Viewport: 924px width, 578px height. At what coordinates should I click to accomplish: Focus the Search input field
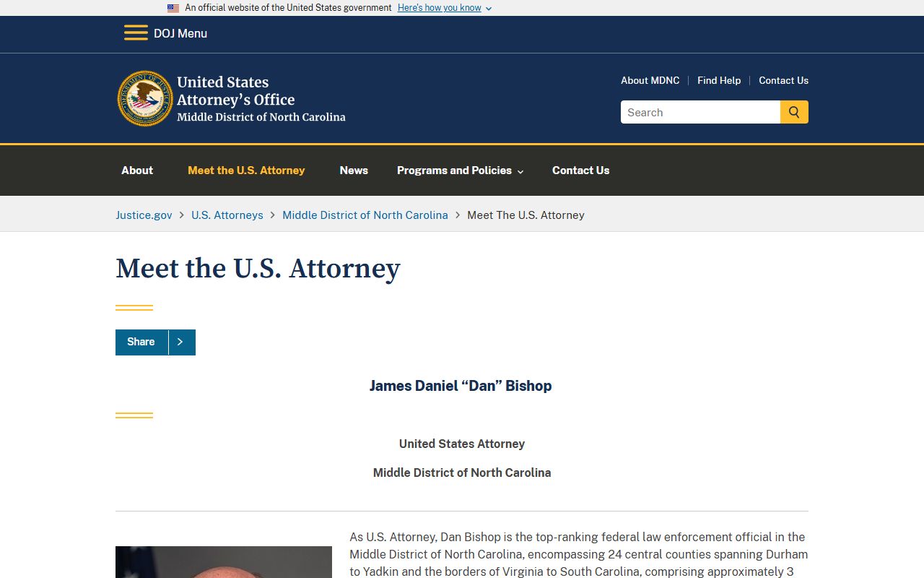(700, 112)
